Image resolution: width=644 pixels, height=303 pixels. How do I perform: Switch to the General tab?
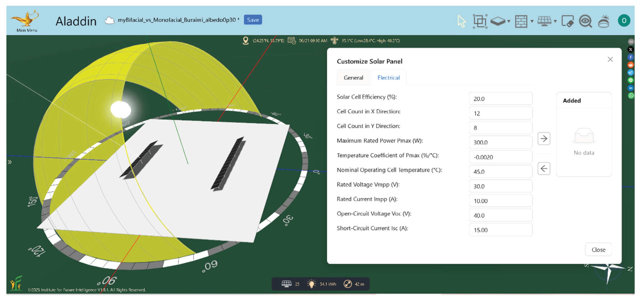(353, 78)
